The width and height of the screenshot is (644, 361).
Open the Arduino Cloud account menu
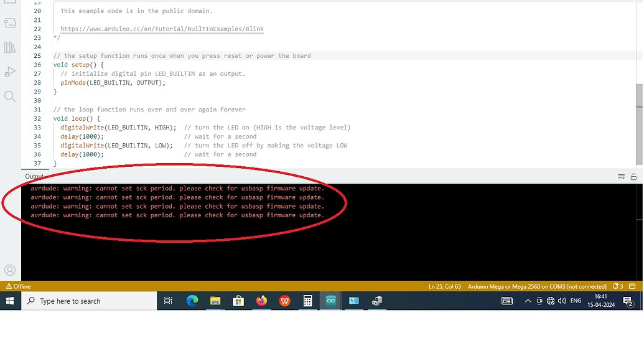coord(9,270)
